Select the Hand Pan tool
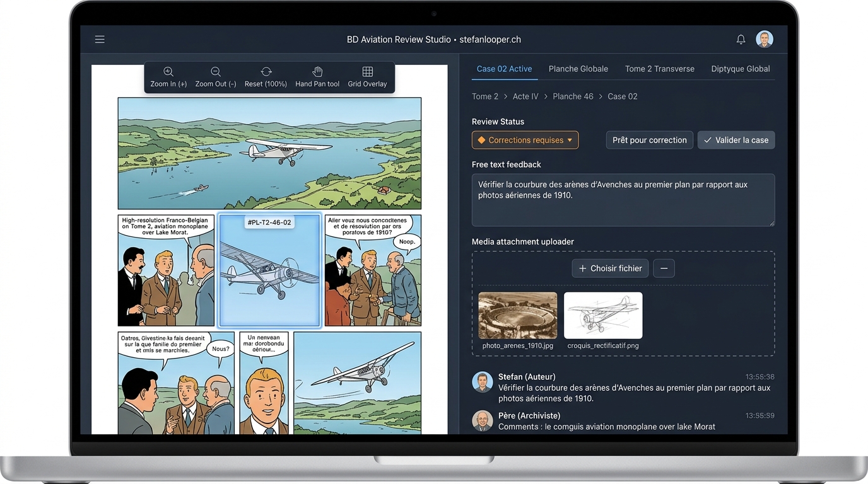 [x=317, y=77]
